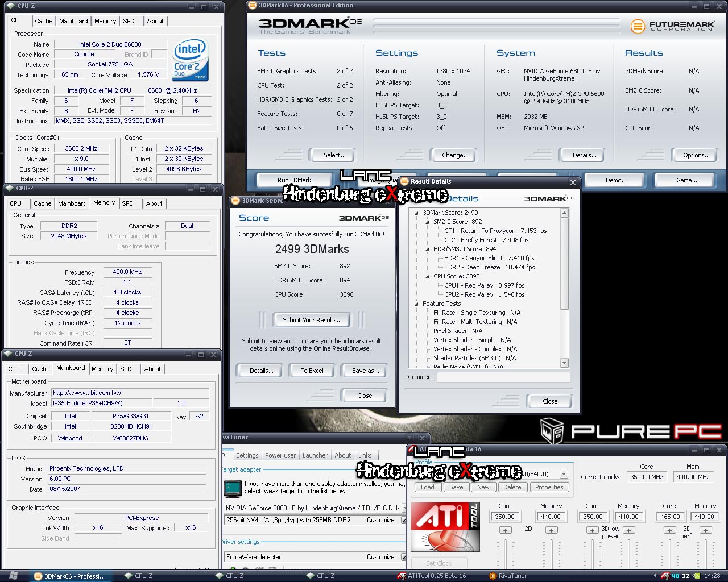
Task: Switch to RivaTuner in the taskbar
Action: pos(507,576)
